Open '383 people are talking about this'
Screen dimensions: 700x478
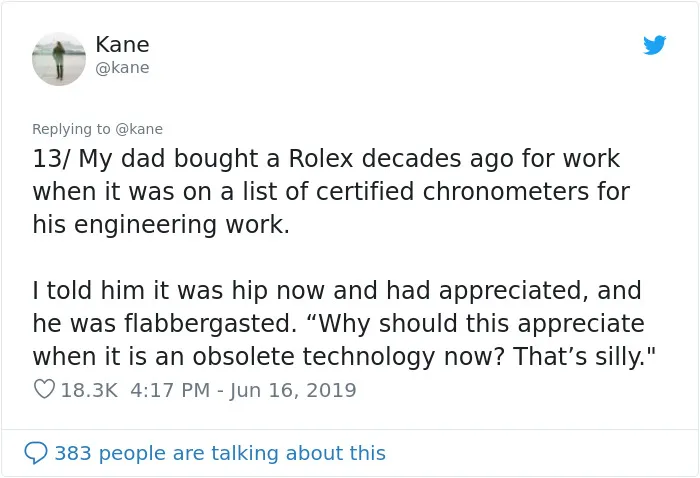tap(220, 453)
